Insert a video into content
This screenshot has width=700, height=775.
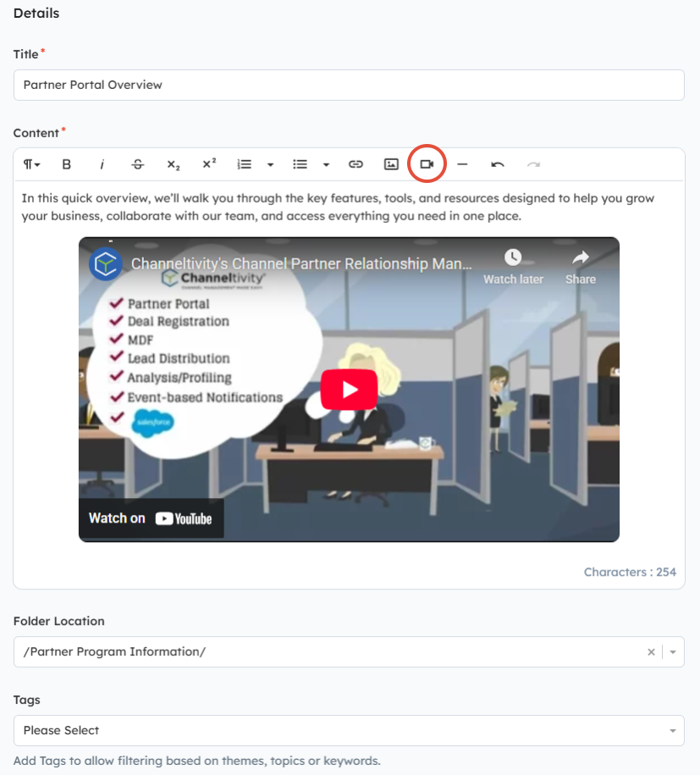[x=427, y=164]
